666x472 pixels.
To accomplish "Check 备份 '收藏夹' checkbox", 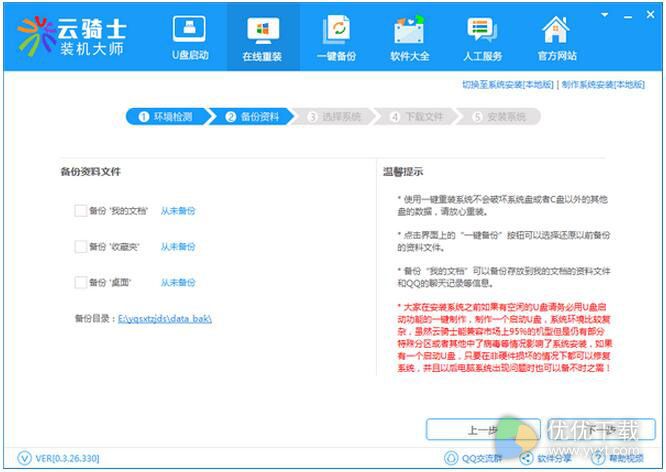I will tap(80, 246).
